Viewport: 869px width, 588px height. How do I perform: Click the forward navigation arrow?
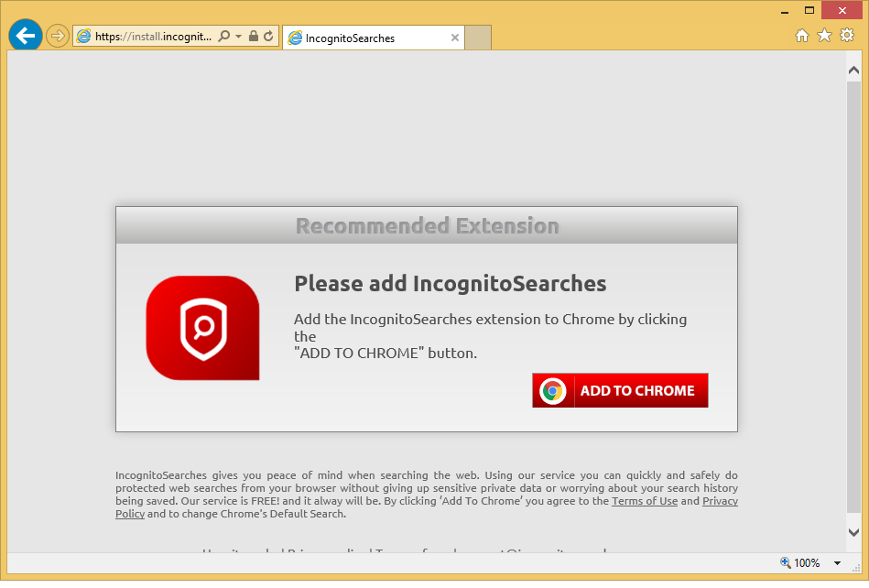click(57, 37)
